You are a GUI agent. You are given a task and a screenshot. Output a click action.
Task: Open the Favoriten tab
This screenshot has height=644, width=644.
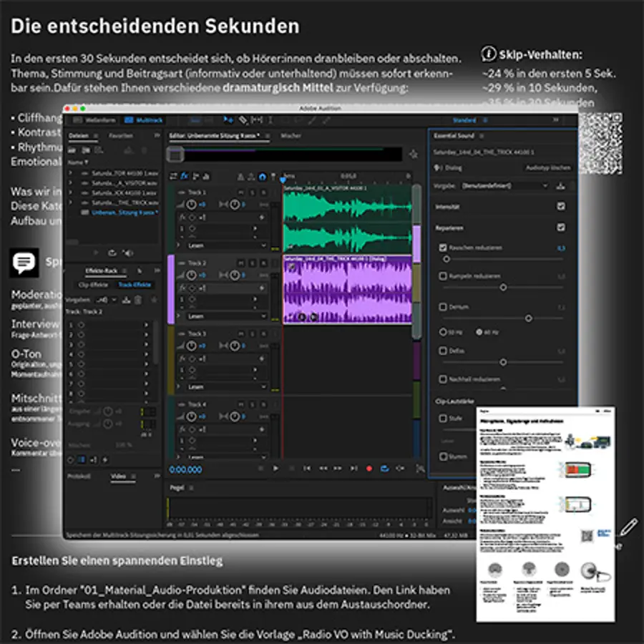click(x=121, y=135)
